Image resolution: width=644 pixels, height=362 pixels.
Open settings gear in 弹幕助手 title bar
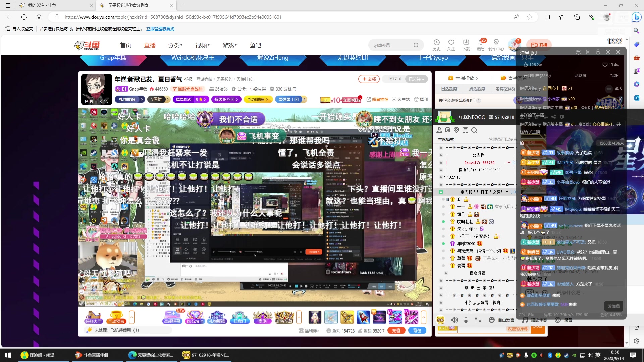(608, 52)
